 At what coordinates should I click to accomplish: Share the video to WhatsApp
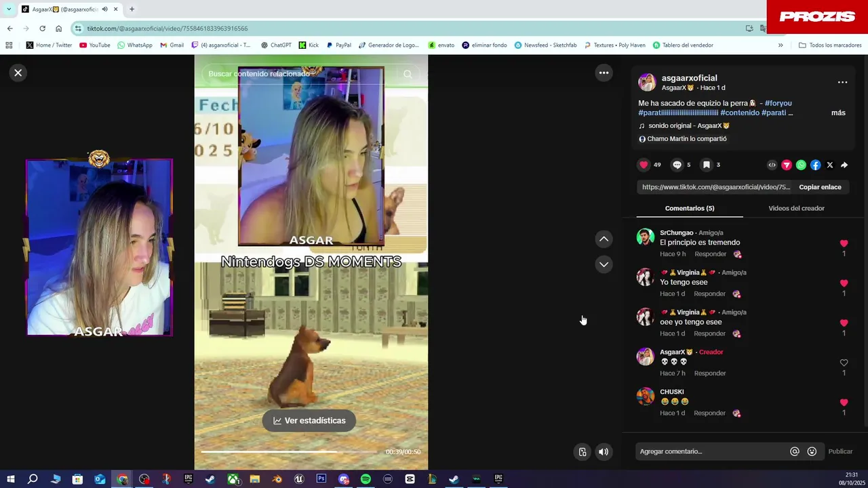point(801,165)
